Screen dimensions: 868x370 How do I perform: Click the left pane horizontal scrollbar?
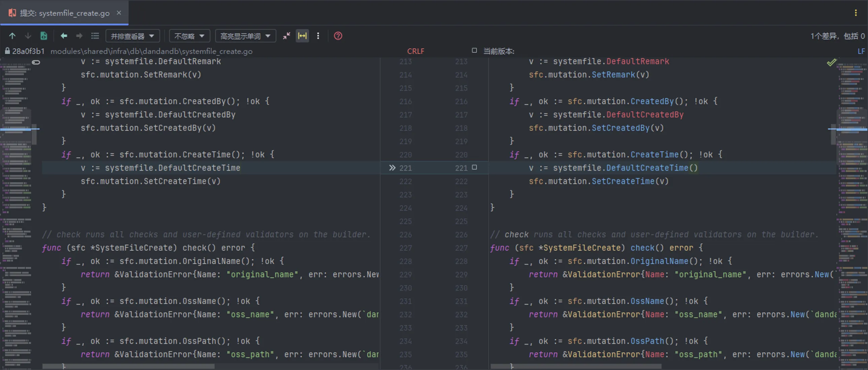pyautogui.click(x=128, y=366)
